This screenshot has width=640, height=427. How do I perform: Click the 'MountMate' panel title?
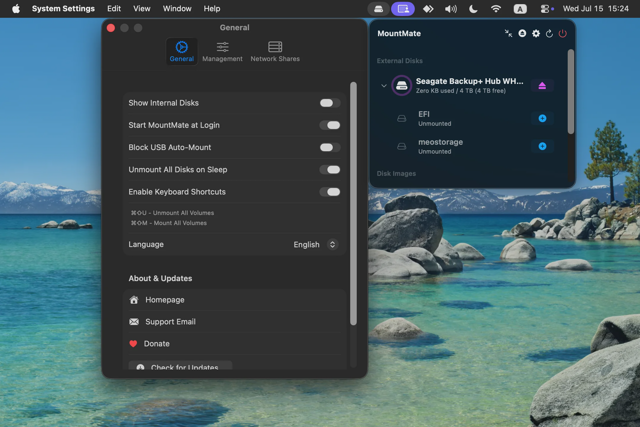tap(399, 33)
